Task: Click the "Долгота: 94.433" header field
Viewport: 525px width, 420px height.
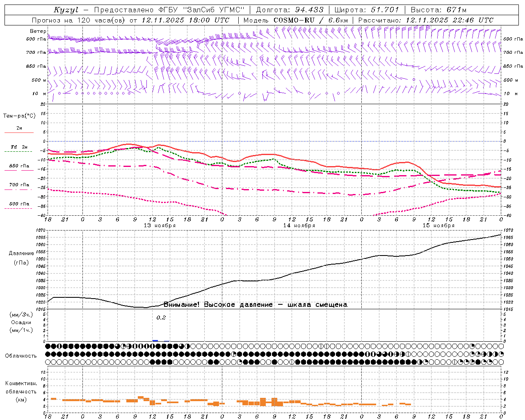Action: point(290,10)
